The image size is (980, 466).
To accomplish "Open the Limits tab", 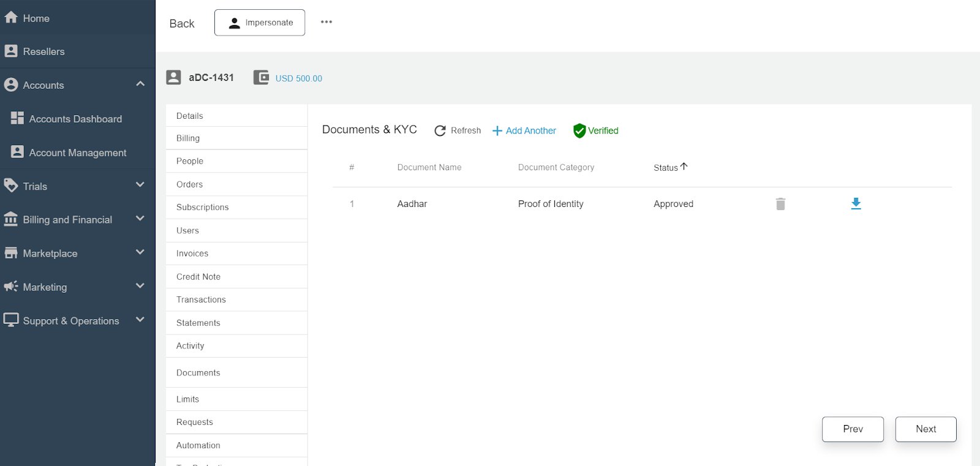I will (x=236, y=399).
